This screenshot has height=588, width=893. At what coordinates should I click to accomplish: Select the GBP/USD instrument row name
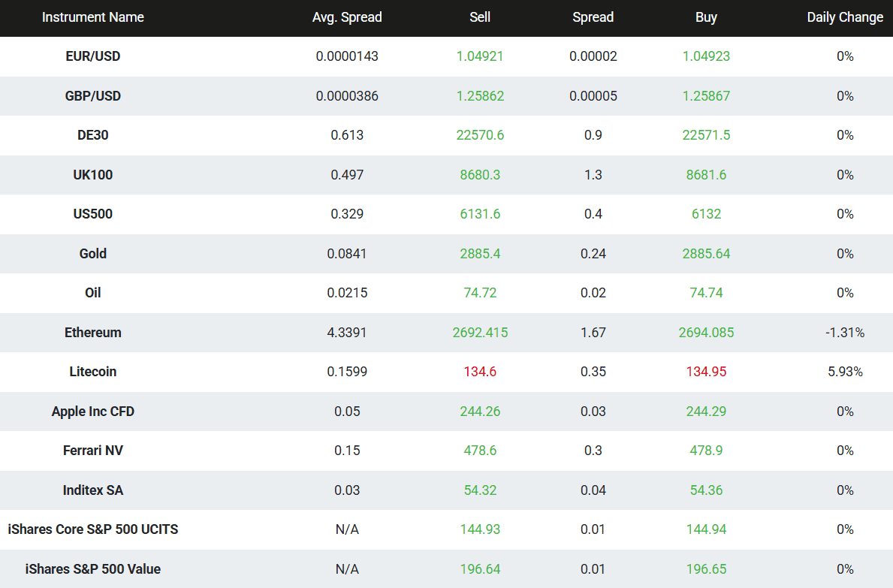pyautogui.click(x=93, y=96)
